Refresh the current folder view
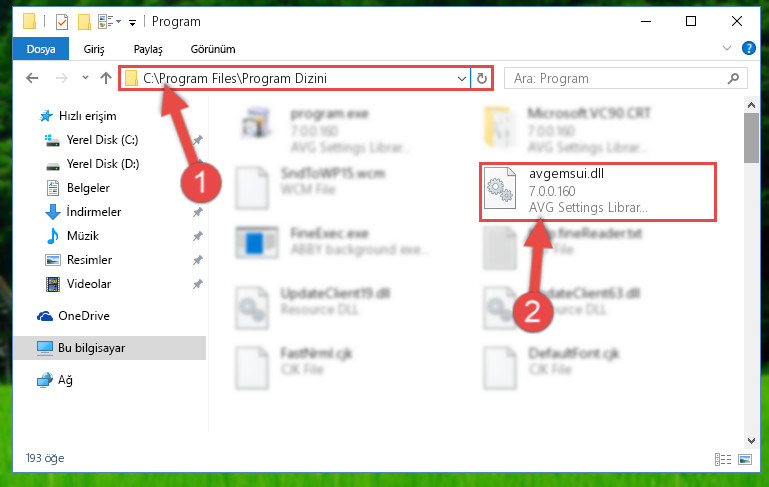Image resolution: width=769 pixels, height=487 pixels. [482, 78]
